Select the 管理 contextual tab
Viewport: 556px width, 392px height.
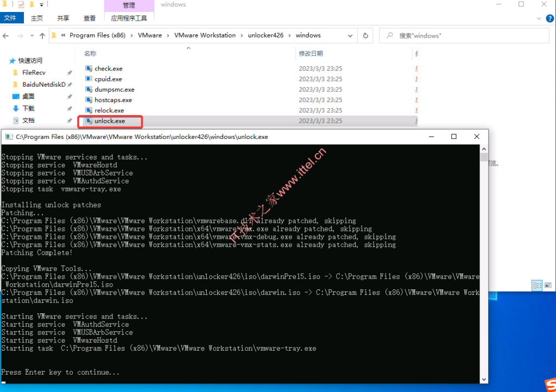(129, 5)
